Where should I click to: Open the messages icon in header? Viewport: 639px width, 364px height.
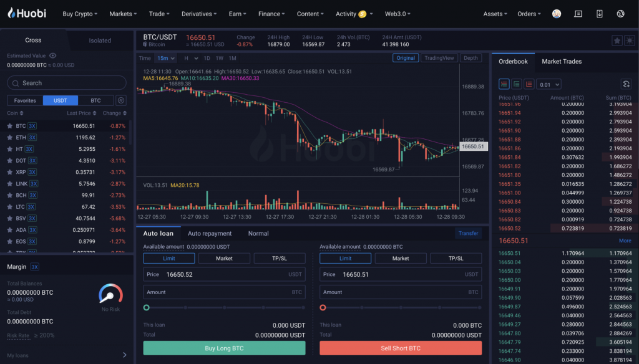[578, 14]
